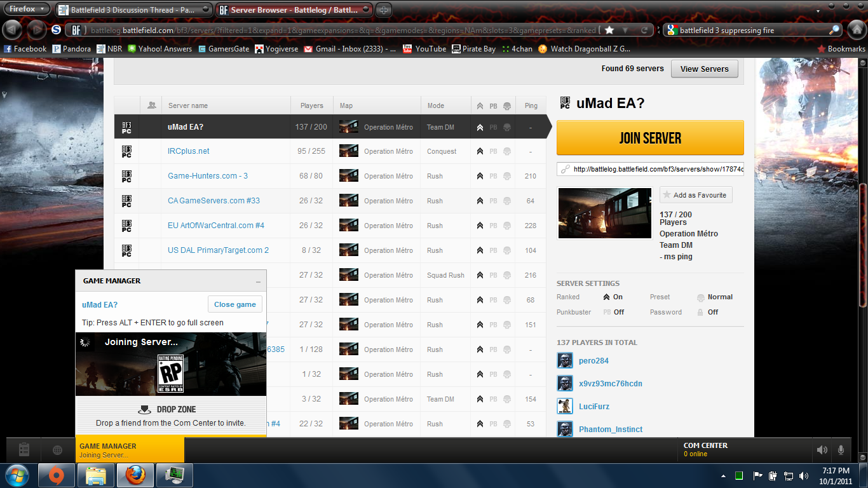
Task: Open Windows Explorer from the taskbar
Action: 96,475
